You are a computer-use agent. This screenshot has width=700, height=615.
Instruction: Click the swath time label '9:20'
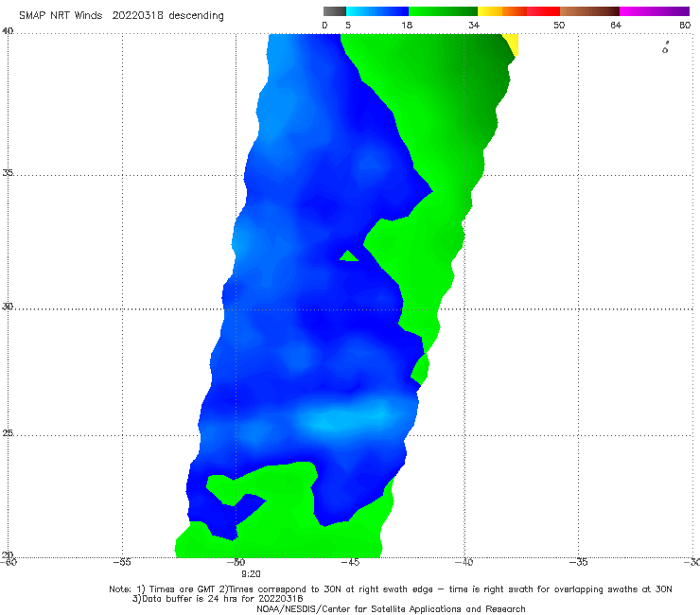tap(251, 574)
